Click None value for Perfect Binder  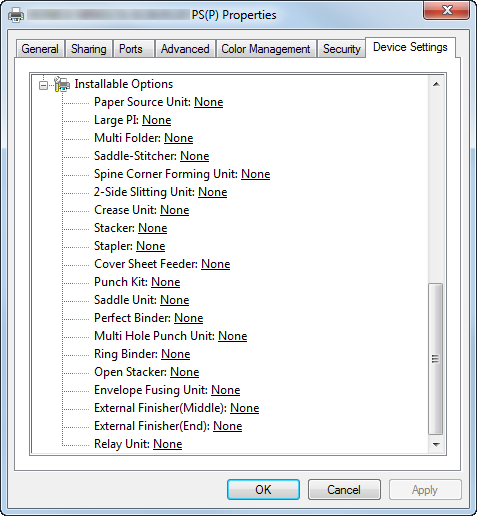point(189,318)
